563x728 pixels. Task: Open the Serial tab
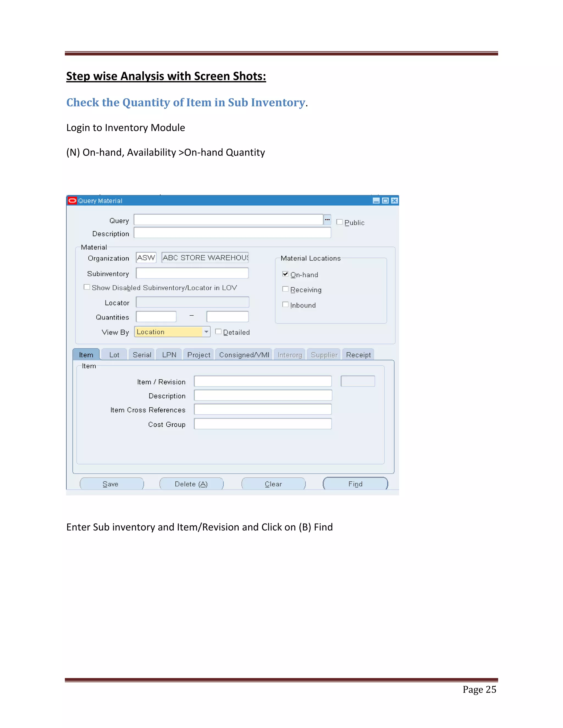pos(142,355)
